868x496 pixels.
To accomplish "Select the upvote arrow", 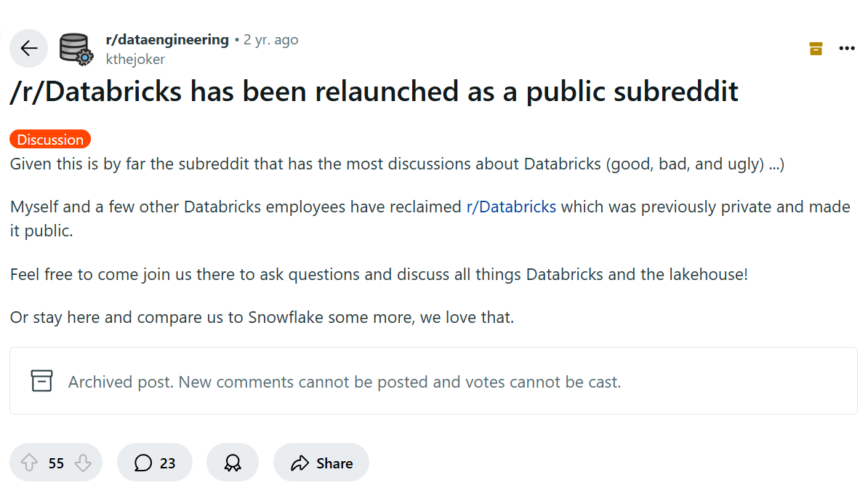I will (x=29, y=463).
